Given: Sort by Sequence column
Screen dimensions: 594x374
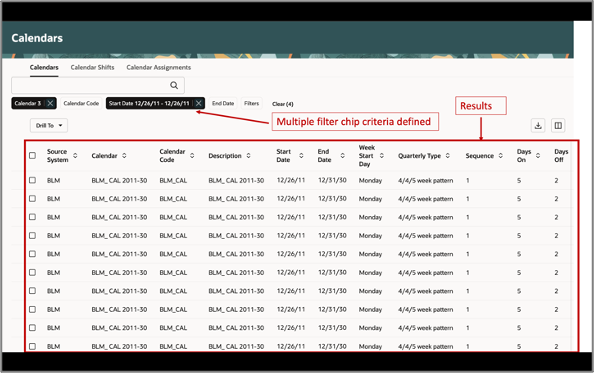Looking at the screenshot, I should click(500, 156).
